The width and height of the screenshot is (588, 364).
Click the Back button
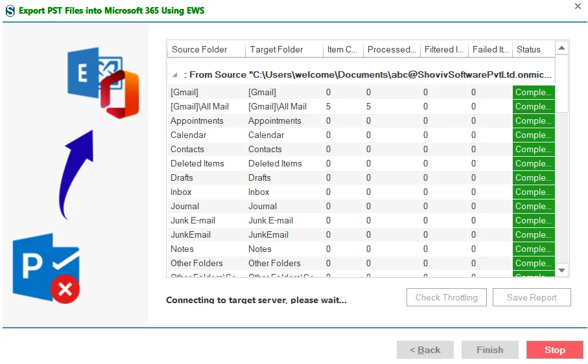tap(425, 350)
